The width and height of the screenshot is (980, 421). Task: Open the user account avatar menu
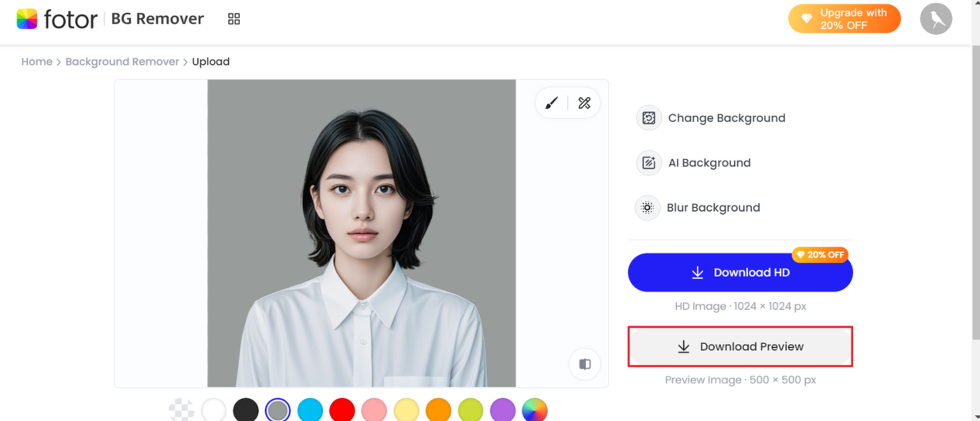(936, 19)
